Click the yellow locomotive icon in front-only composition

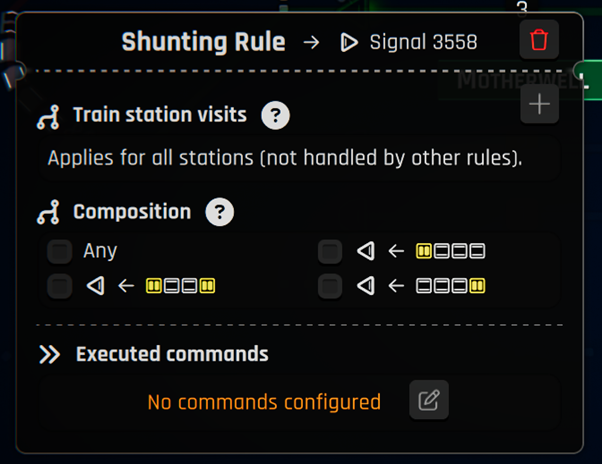(x=423, y=251)
